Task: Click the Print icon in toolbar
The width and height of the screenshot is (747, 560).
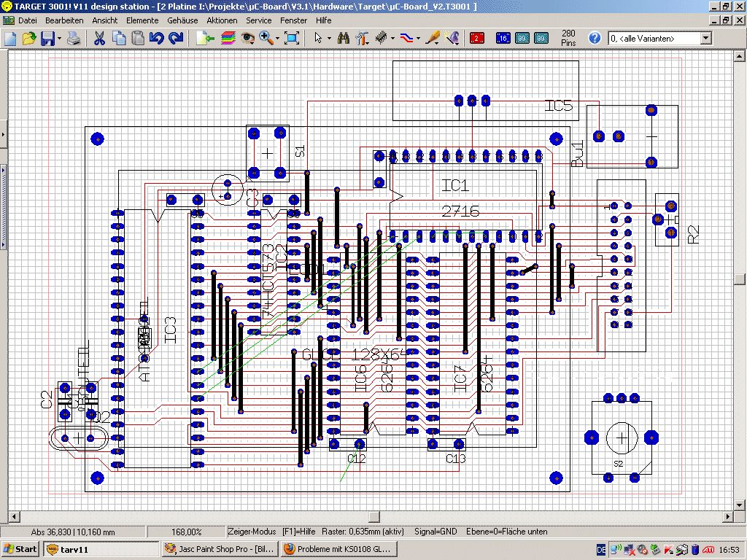Action: [74, 38]
